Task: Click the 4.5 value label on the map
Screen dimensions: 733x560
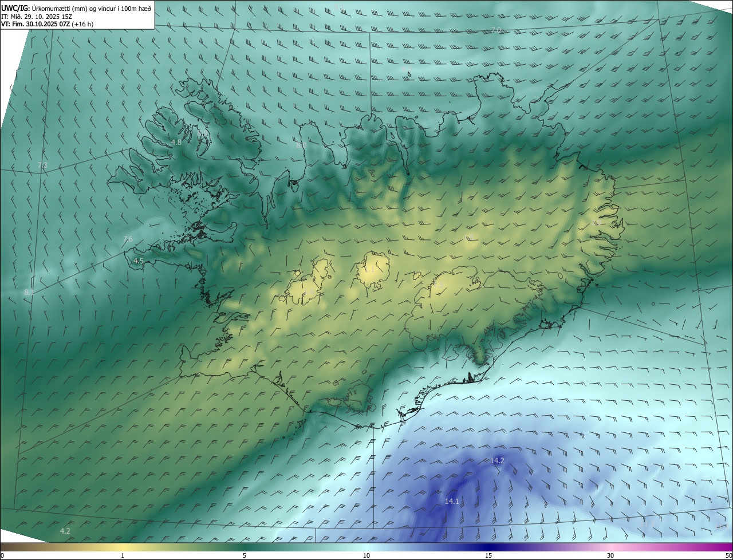Action: 139,261
